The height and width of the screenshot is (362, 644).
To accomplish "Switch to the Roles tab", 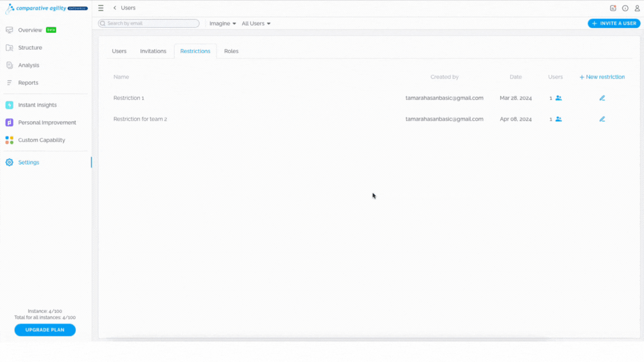I will 231,51.
